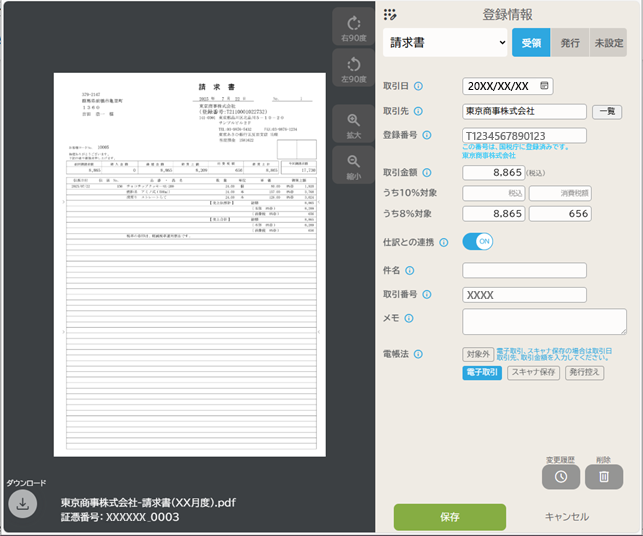This screenshot has width=643, height=536.
Task: Show info tooltip for 件名
Action: [x=410, y=271]
